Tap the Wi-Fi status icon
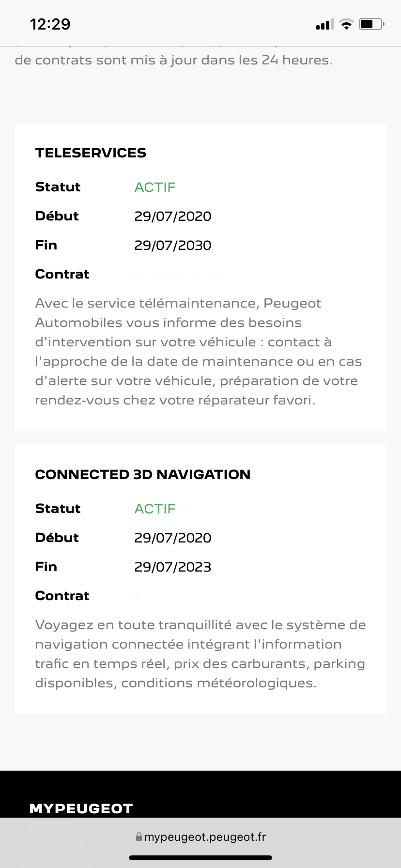 tap(346, 24)
